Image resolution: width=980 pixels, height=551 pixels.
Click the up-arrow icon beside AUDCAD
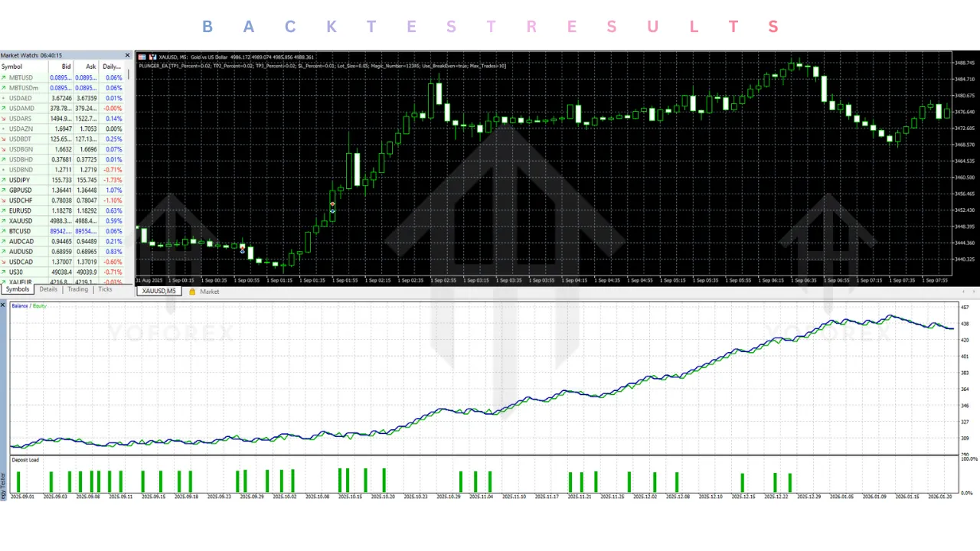click(x=3, y=241)
